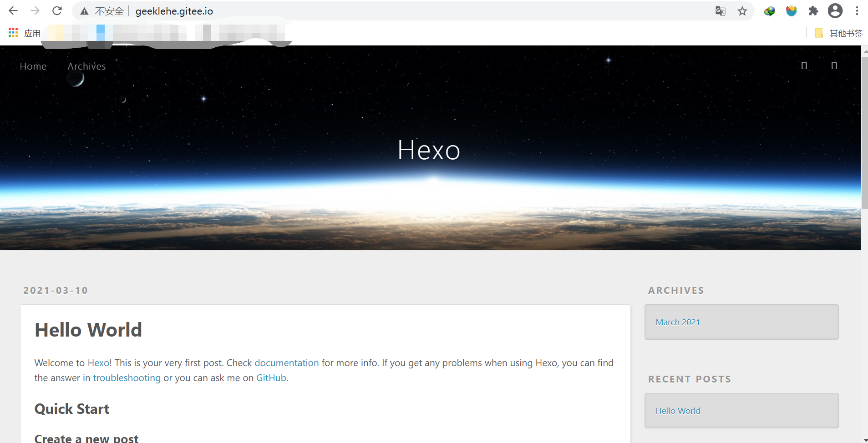Open Hello World under Recent Posts
868x443 pixels.
tap(678, 411)
